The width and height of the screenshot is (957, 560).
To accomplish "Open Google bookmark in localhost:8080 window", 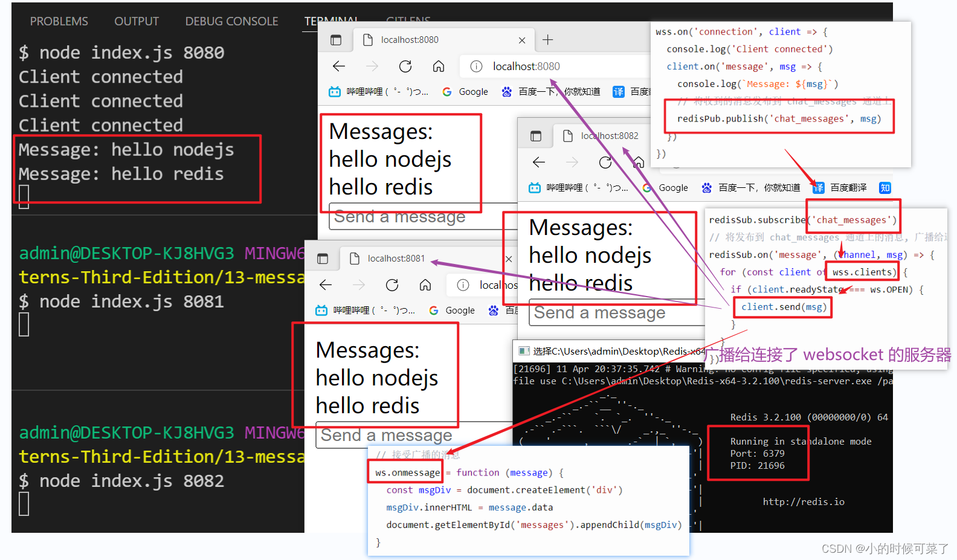I will pyautogui.click(x=465, y=92).
